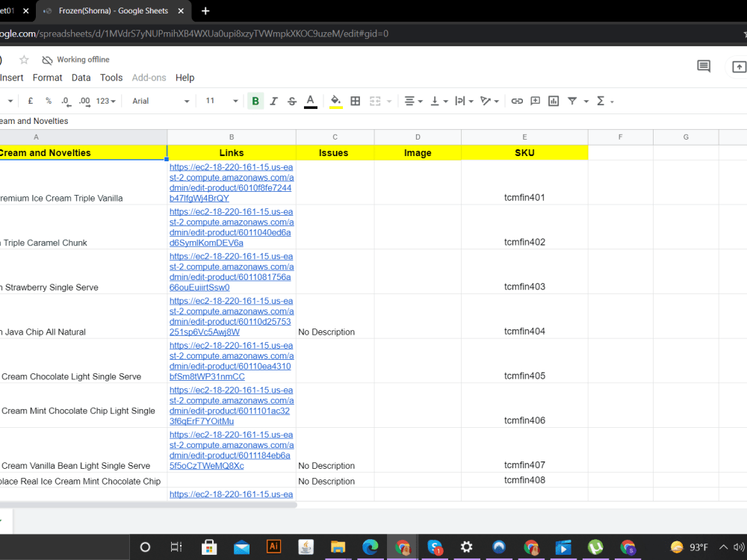This screenshot has height=560, width=747.
Task: Open Windows Cortana search circle
Action: [x=146, y=547]
